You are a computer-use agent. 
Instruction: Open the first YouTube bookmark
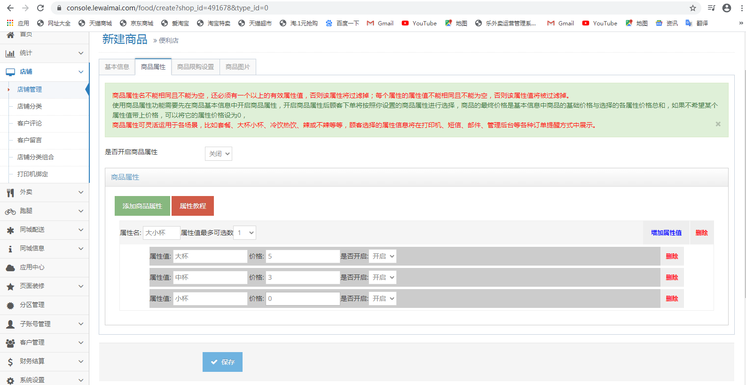(x=419, y=23)
